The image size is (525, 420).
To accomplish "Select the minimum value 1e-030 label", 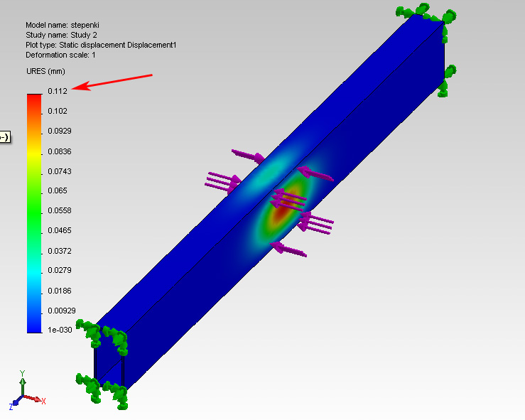I will pos(60,330).
